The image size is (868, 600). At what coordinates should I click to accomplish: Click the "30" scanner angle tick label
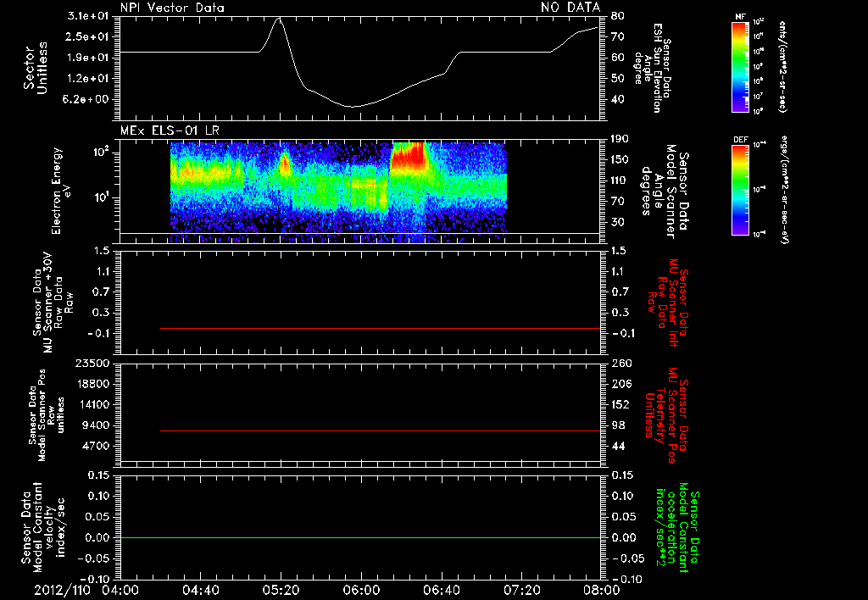click(x=618, y=223)
